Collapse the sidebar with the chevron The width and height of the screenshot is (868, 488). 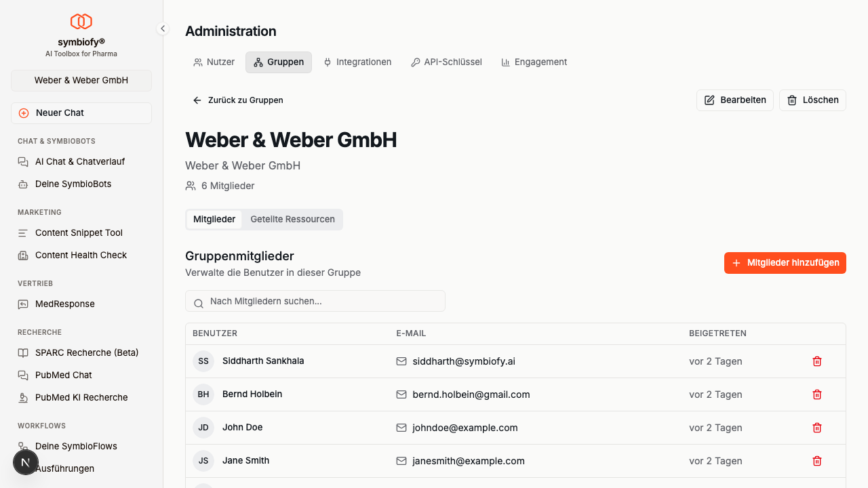click(163, 28)
